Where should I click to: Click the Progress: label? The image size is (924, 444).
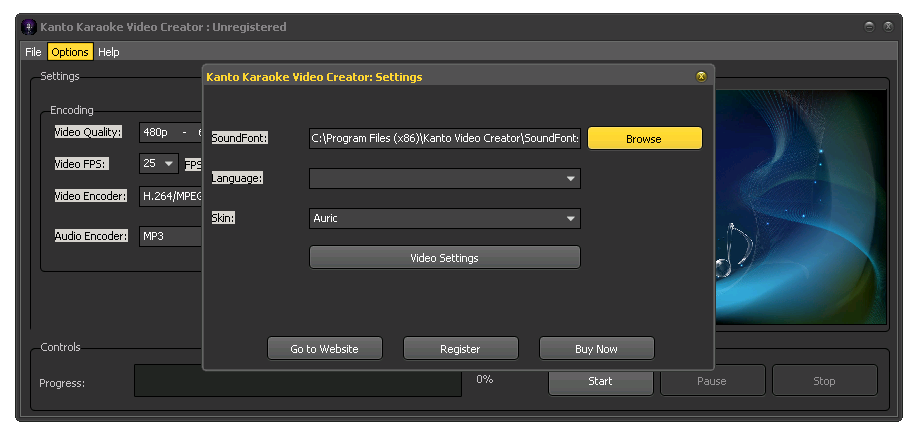point(62,383)
